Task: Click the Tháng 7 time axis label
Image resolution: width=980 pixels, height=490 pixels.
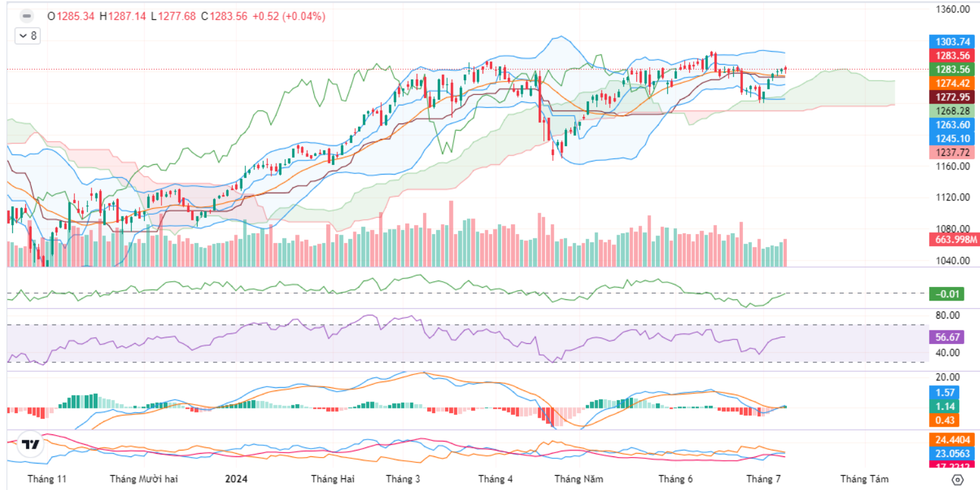Action: point(763,479)
